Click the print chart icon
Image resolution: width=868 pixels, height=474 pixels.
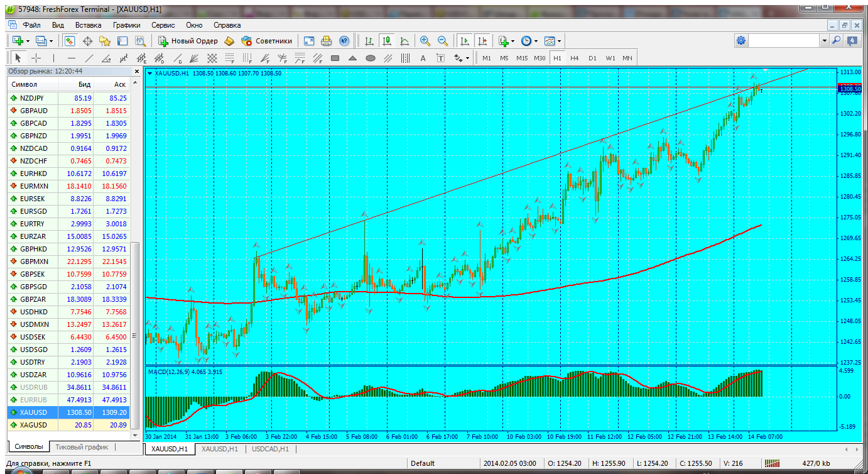(x=326, y=41)
